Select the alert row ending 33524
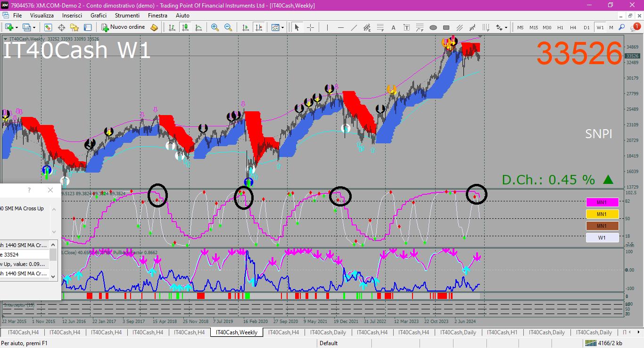 coord(25,255)
